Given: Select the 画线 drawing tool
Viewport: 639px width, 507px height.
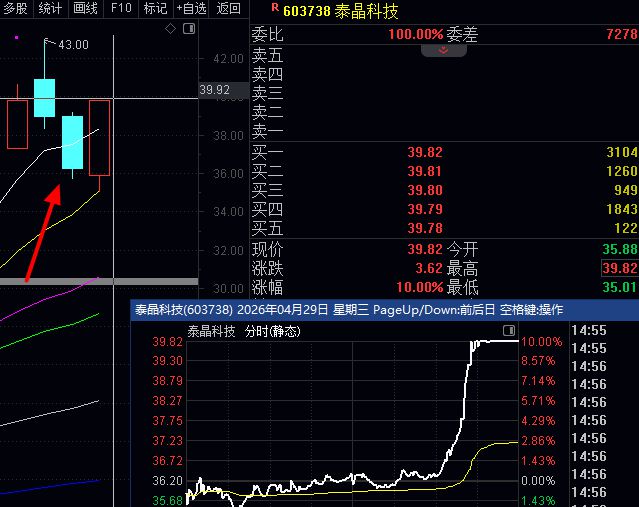Looking at the screenshot, I should click(85, 8).
